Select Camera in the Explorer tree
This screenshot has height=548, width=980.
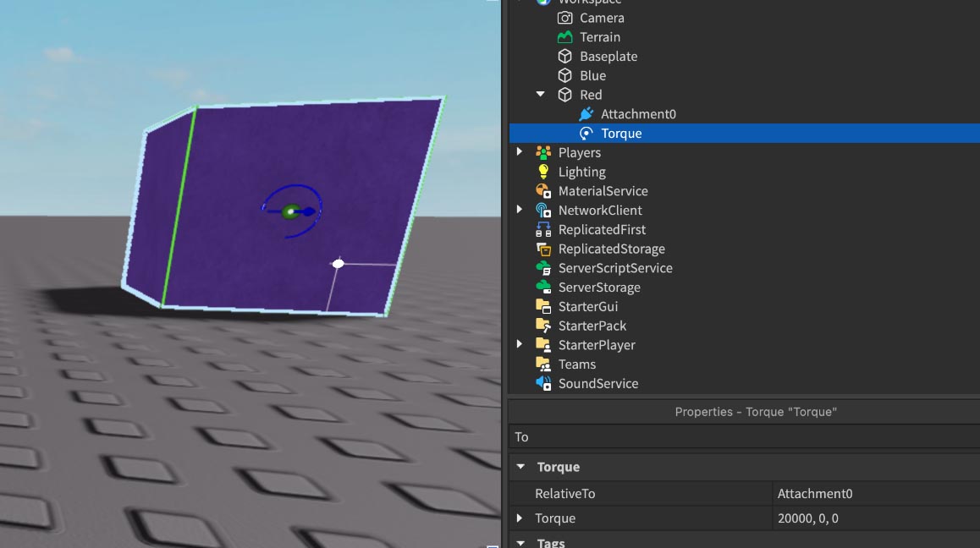coord(601,18)
